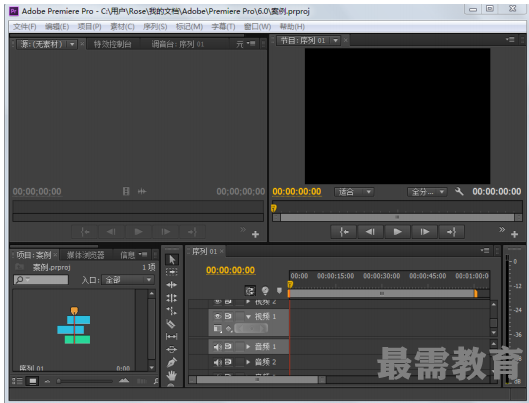Mute Audio 2 track speaker

[218, 362]
